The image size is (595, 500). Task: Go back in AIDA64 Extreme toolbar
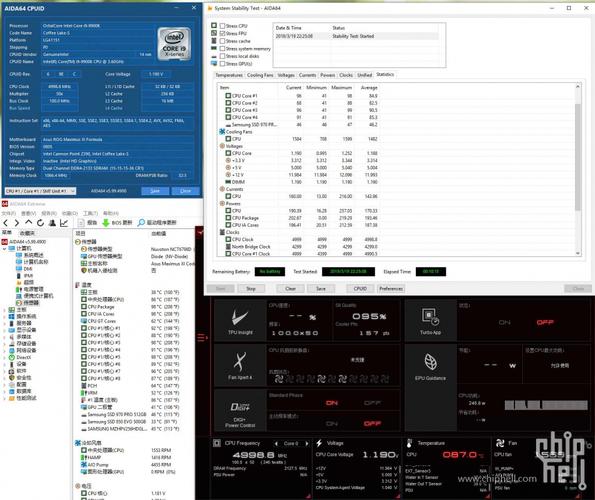6,223
